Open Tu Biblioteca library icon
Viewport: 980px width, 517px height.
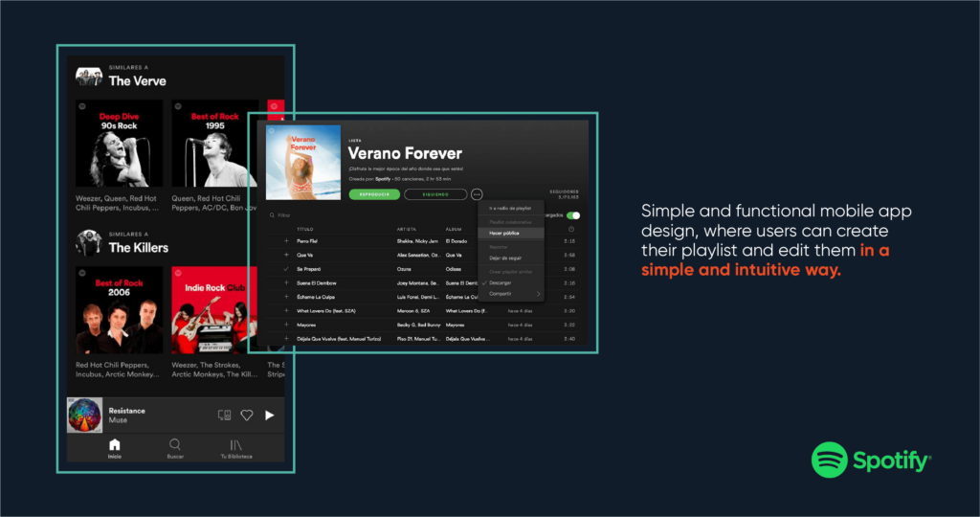pos(235,445)
